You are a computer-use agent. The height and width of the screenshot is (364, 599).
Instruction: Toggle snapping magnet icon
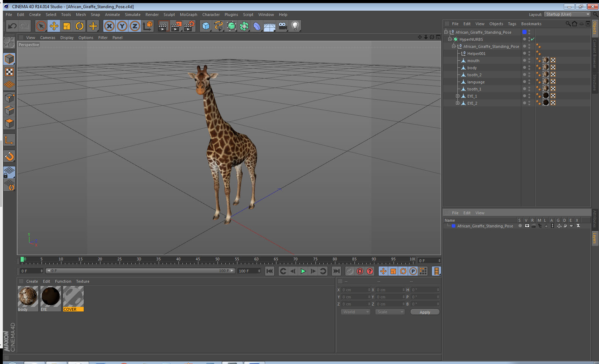point(9,156)
